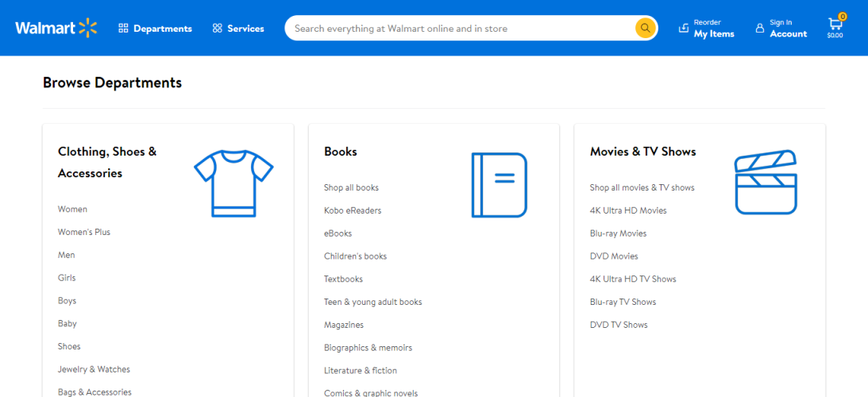Open DVD Movies

(x=614, y=256)
